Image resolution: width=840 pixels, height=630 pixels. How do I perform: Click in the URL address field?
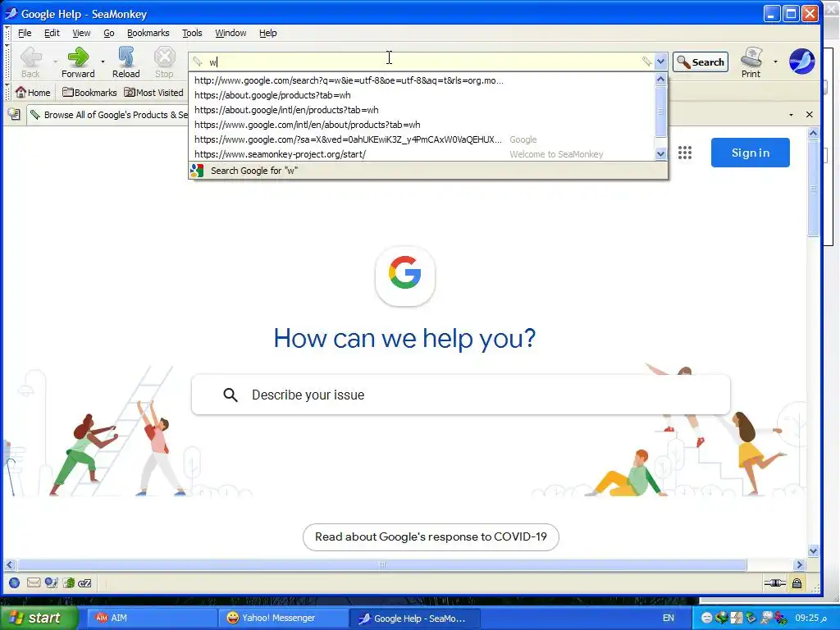[423, 62]
